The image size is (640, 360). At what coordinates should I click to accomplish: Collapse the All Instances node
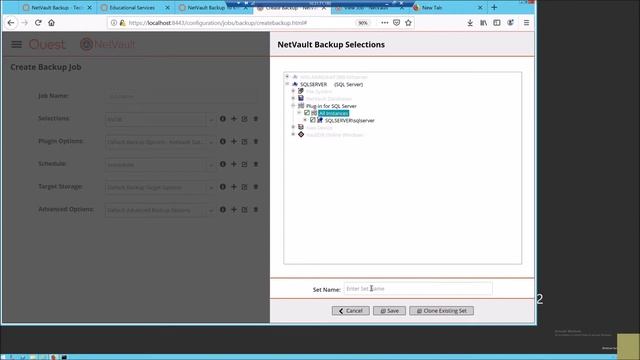point(299,113)
